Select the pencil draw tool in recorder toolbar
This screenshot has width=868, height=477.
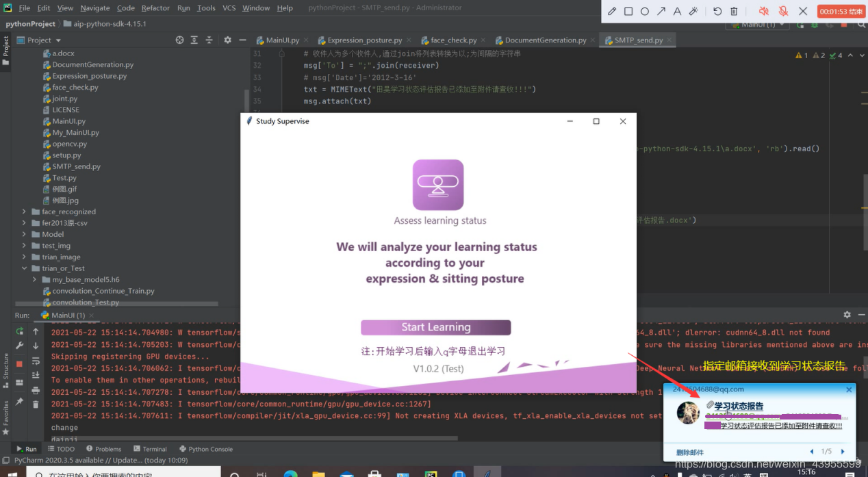tap(612, 12)
